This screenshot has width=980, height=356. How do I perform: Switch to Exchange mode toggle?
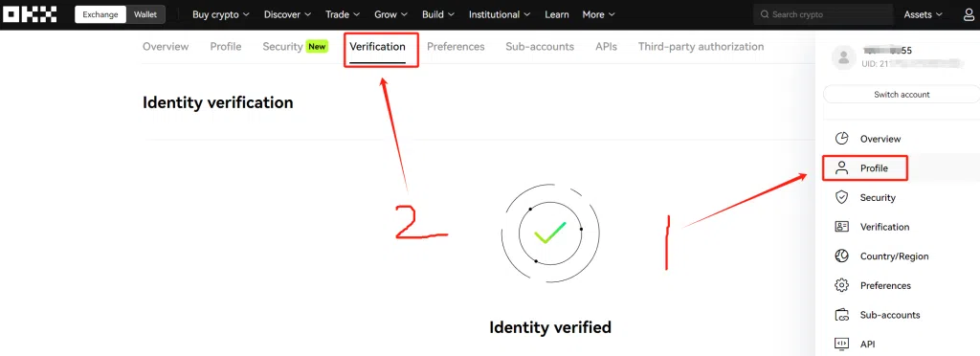pyautogui.click(x=100, y=14)
